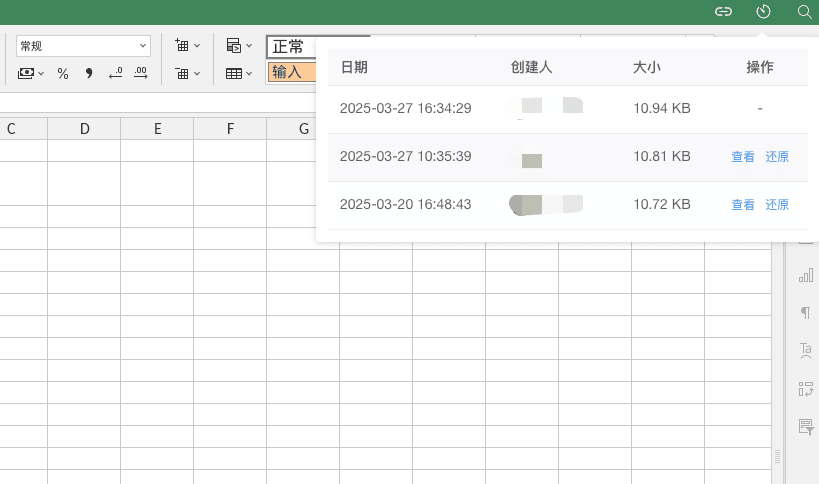Image resolution: width=819 pixels, height=484 pixels.
Task: Click 查看 for the 2025-03-20 version
Action: point(743,205)
